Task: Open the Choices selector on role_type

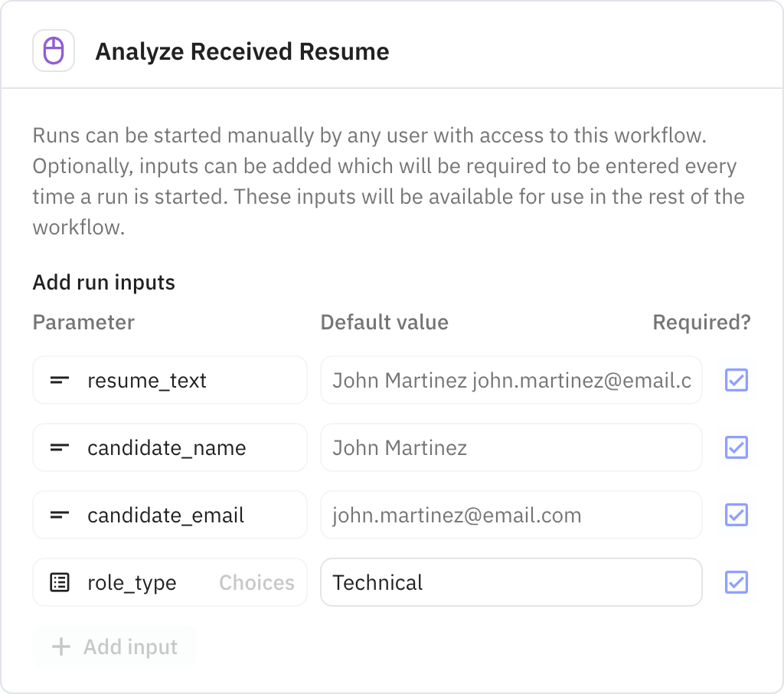Action: click(256, 582)
